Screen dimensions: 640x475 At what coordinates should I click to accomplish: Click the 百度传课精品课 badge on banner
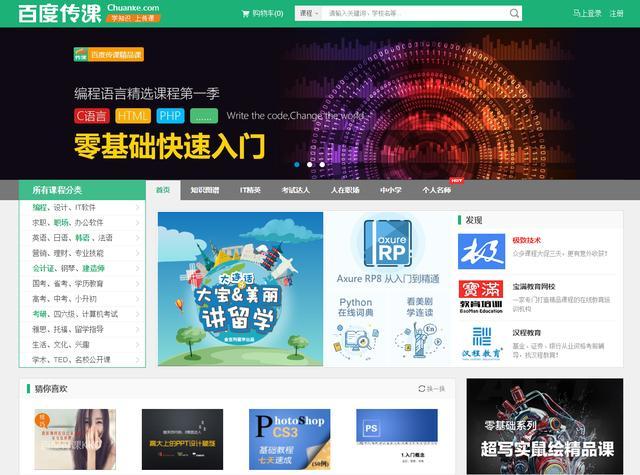(x=109, y=54)
